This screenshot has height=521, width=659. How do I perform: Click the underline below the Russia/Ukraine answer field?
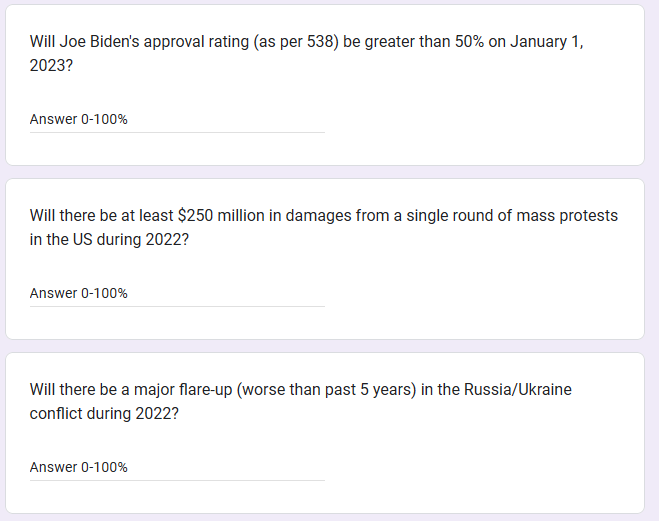[x=177, y=480]
